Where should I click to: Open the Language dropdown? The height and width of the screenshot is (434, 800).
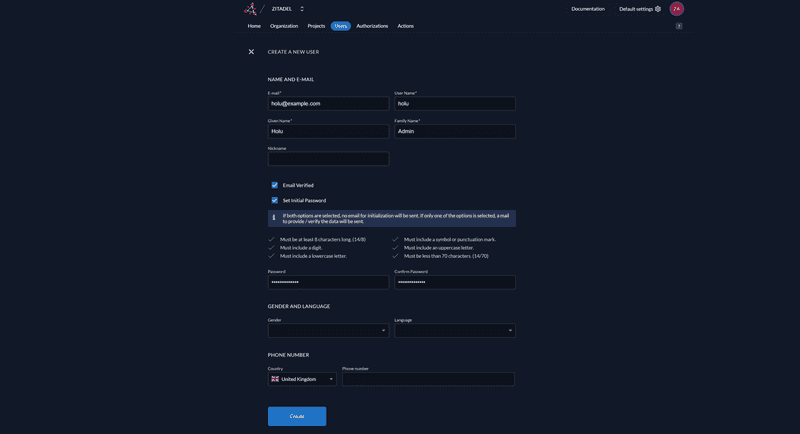click(455, 331)
